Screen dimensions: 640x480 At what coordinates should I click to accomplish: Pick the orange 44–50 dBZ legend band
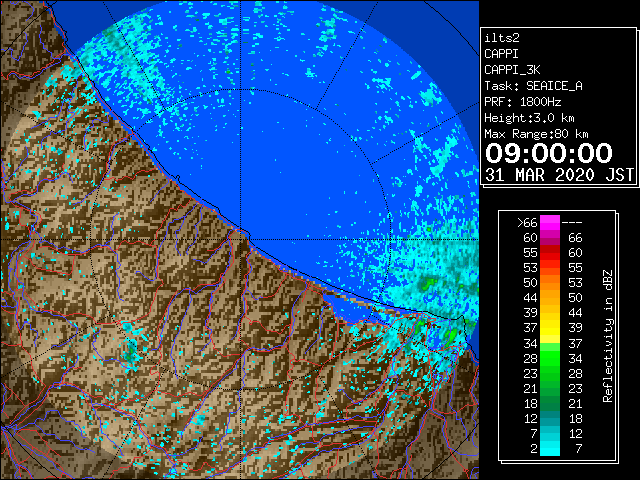tap(550, 298)
